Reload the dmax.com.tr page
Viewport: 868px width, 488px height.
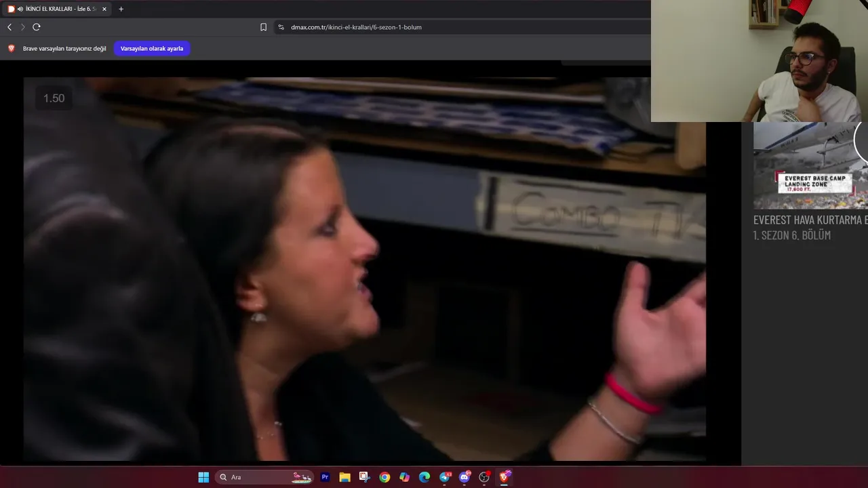(x=37, y=27)
